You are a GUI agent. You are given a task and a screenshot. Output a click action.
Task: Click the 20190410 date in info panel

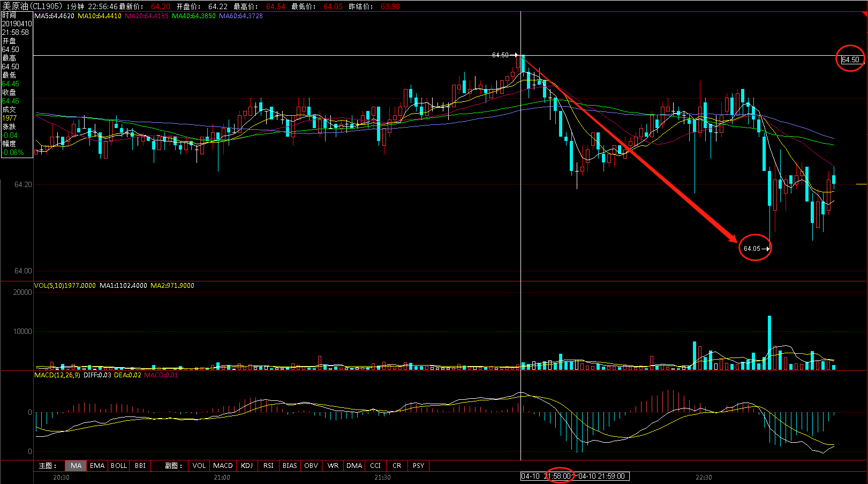tap(17, 24)
